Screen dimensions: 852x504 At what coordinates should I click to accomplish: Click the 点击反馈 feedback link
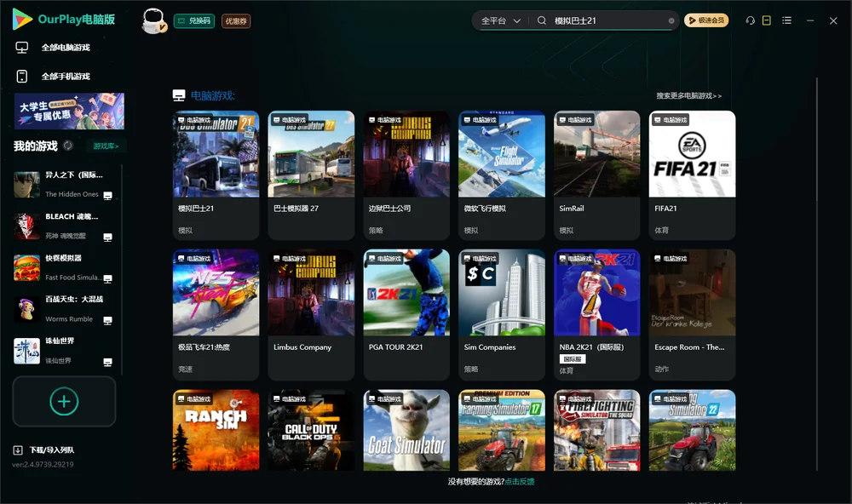point(520,481)
